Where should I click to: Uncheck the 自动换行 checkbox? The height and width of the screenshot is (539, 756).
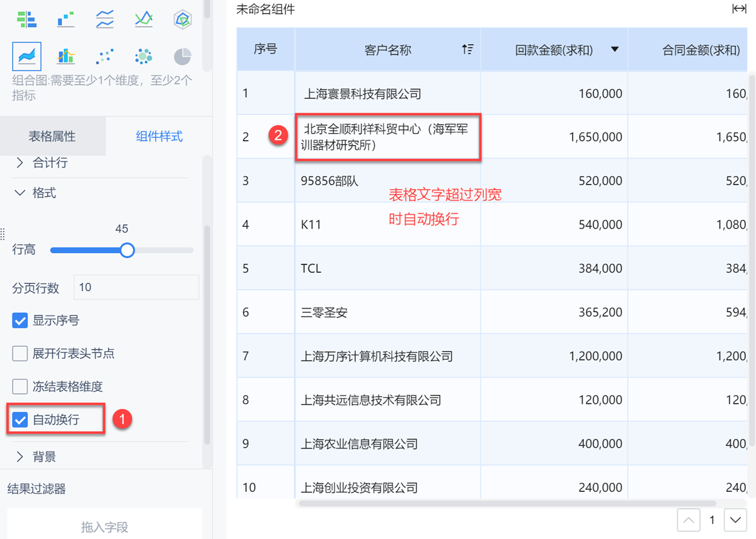[x=20, y=419]
